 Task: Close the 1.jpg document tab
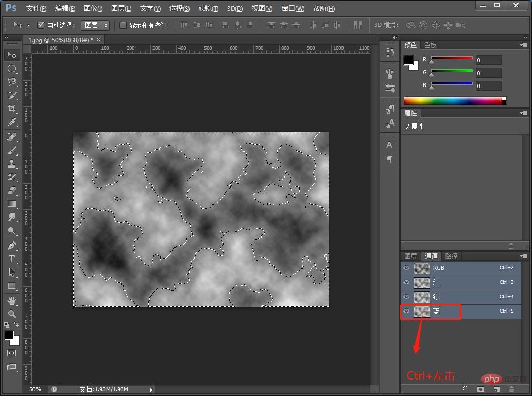coord(99,40)
